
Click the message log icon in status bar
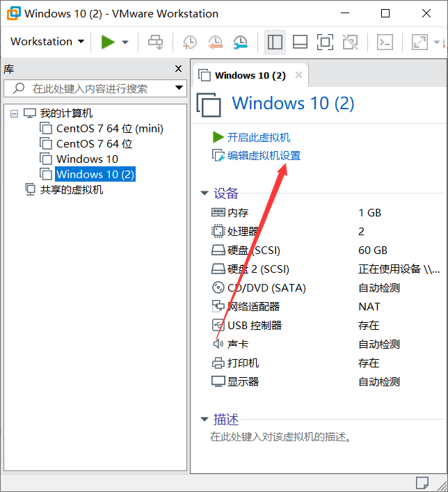point(422,483)
